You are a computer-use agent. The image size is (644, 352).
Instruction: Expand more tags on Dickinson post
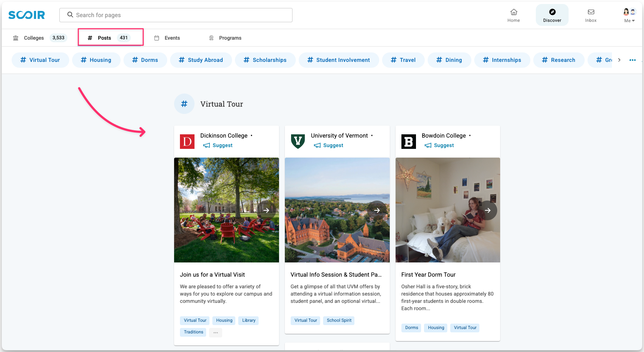216,332
